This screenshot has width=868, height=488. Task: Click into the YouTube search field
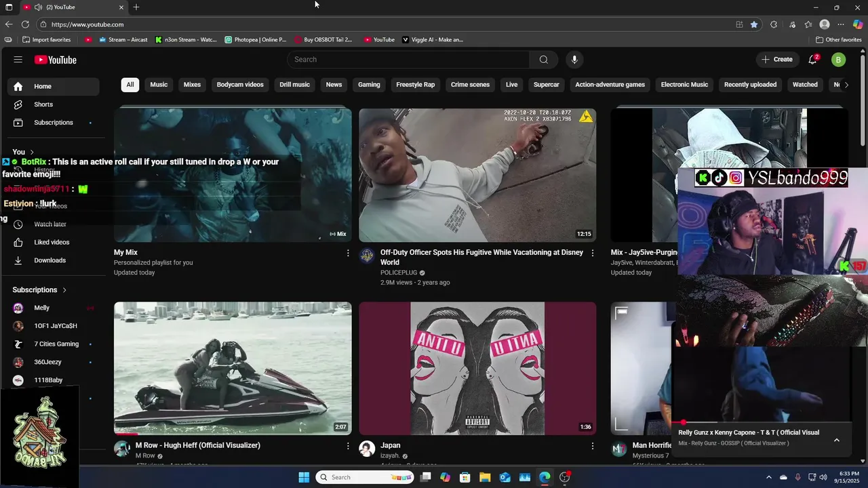click(x=408, y=60)
